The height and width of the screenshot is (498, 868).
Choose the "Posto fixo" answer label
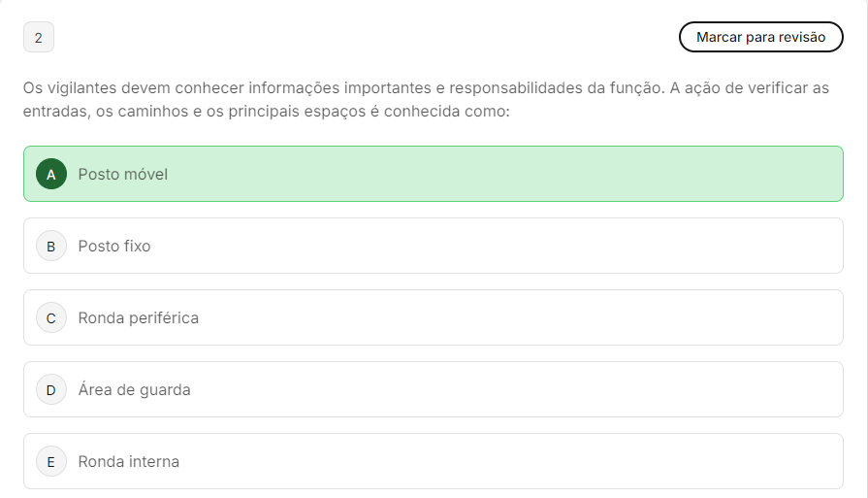pyautogui.click(x=114, y=246)
